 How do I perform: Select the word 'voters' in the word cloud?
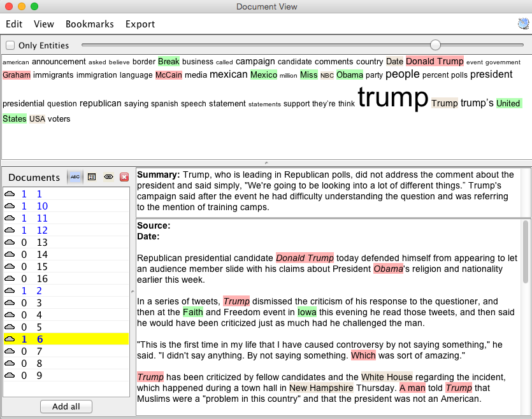click(59, 119)
